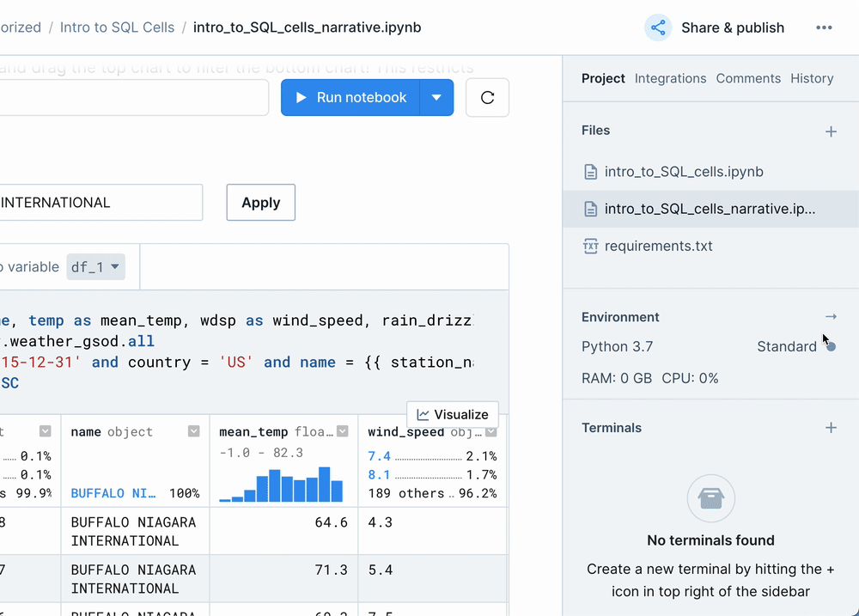Screen dimensions: 859x616
Task: Create a terminal with the Terminals plus icon
Action: (831, 427)
